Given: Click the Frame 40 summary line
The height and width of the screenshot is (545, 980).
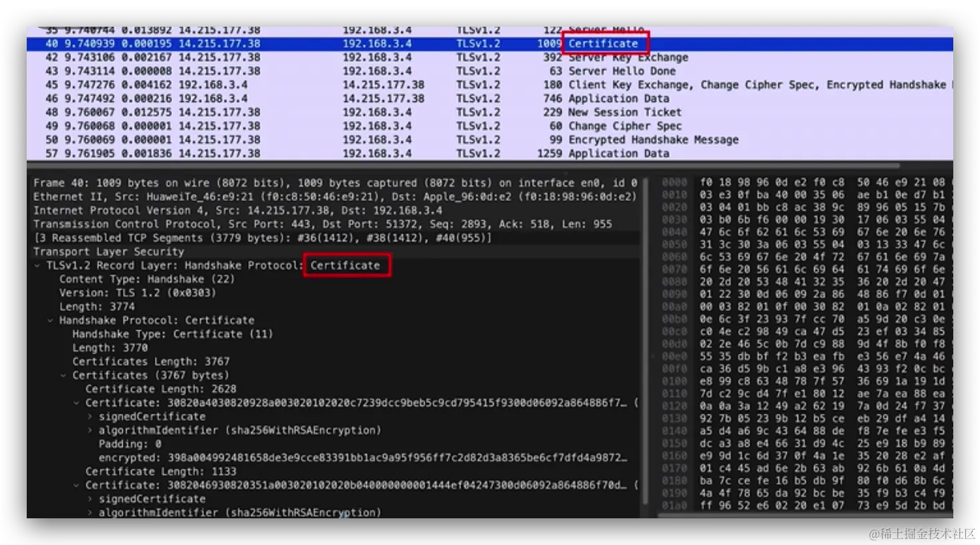Looking at the screenshot, I should pos(334,183).
